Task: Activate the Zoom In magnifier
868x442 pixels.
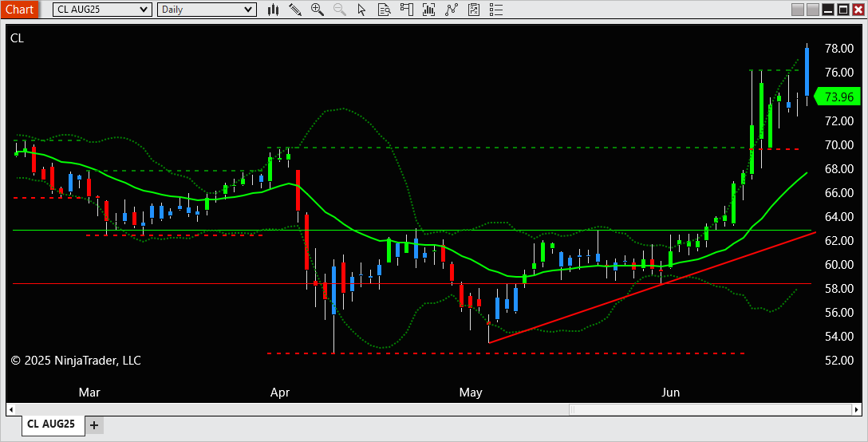Action: pyautogui.click(x=318, y=10)
